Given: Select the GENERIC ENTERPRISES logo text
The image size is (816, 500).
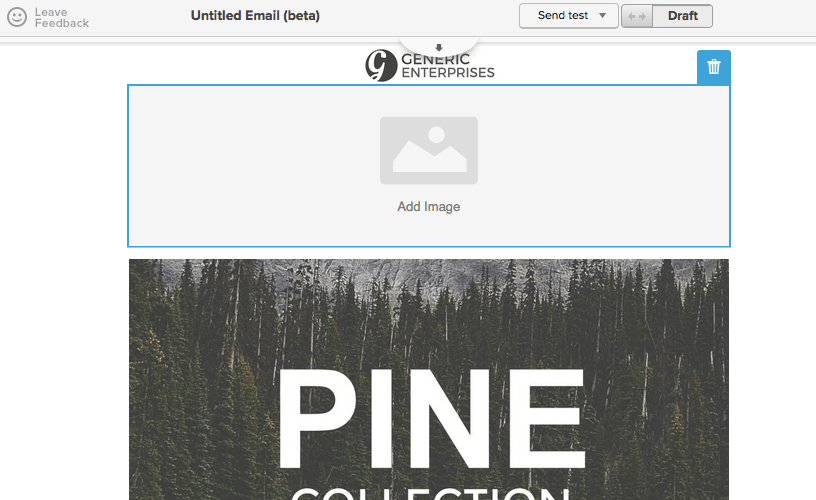Looking at the screenshot, I should click(x=448, y=66).
